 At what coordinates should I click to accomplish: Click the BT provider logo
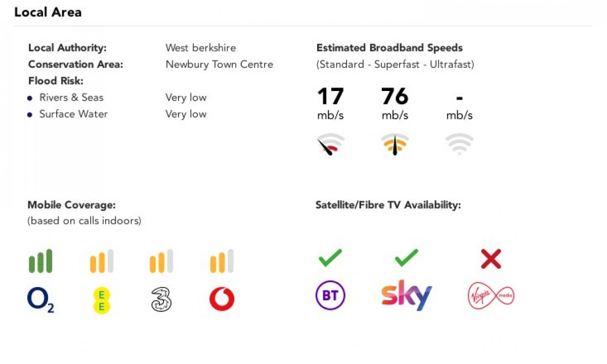tap(330, 296)
